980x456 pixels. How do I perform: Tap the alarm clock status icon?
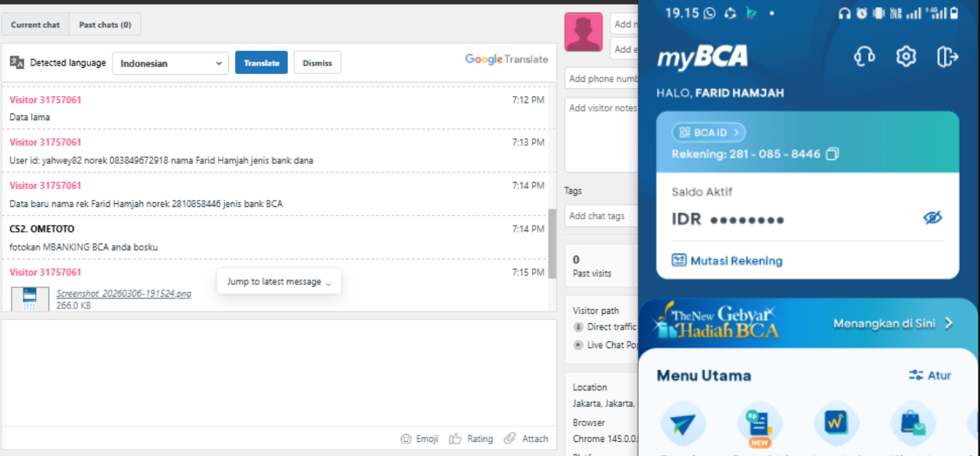[861, 13]
